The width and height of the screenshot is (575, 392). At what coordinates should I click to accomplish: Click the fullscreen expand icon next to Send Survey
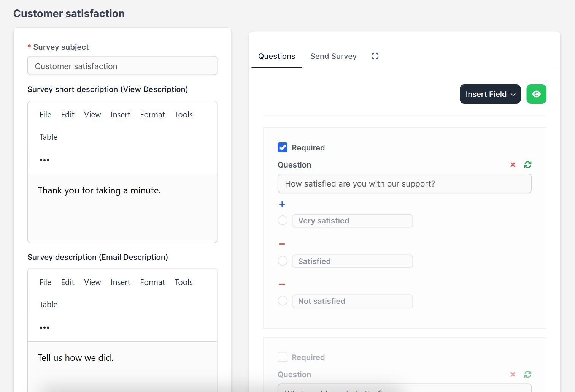coord(375,56)
